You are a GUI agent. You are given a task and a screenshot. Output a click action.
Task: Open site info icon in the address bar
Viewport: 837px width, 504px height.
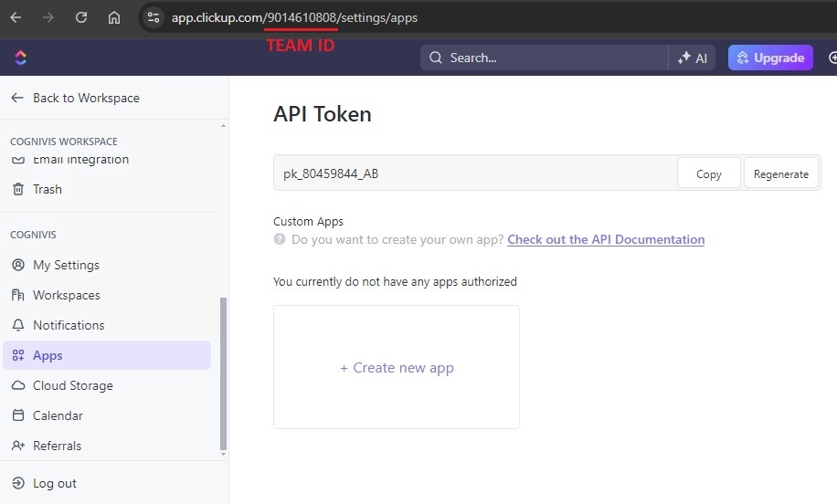(x=154, y=17)
